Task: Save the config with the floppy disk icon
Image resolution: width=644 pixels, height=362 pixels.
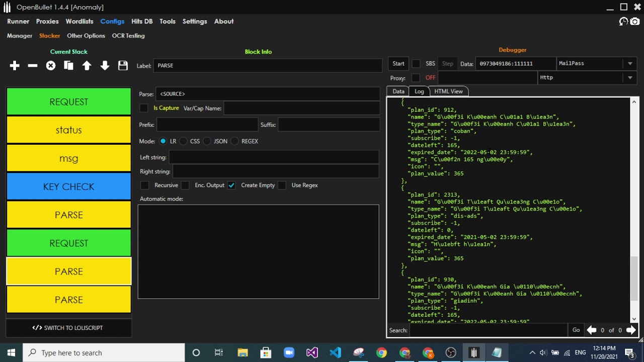Action: 123,66
